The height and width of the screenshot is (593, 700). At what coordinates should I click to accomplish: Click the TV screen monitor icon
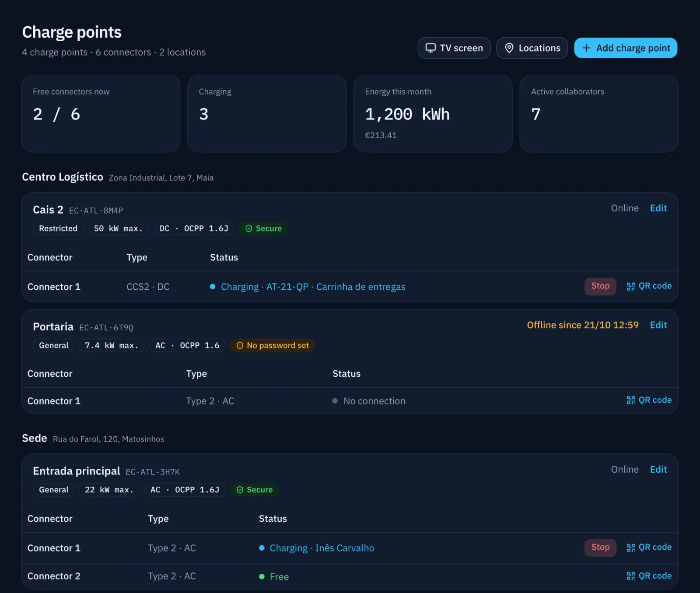(430, 48)
